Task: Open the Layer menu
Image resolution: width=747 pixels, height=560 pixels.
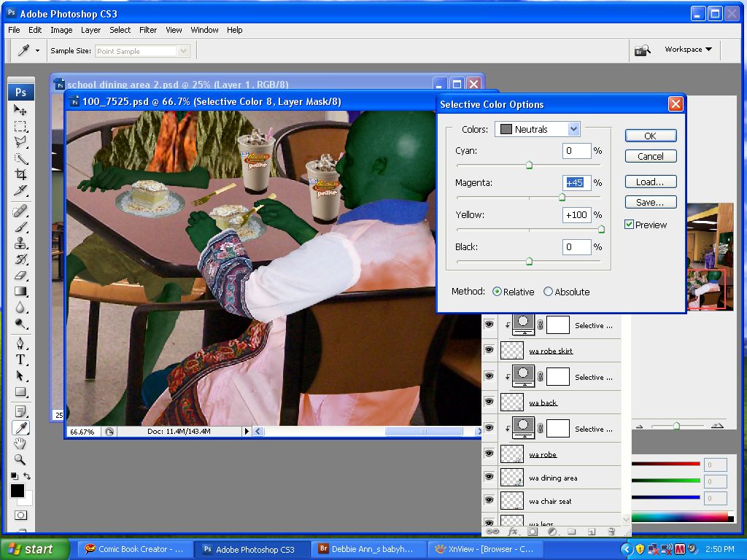Action: (90, 30)
